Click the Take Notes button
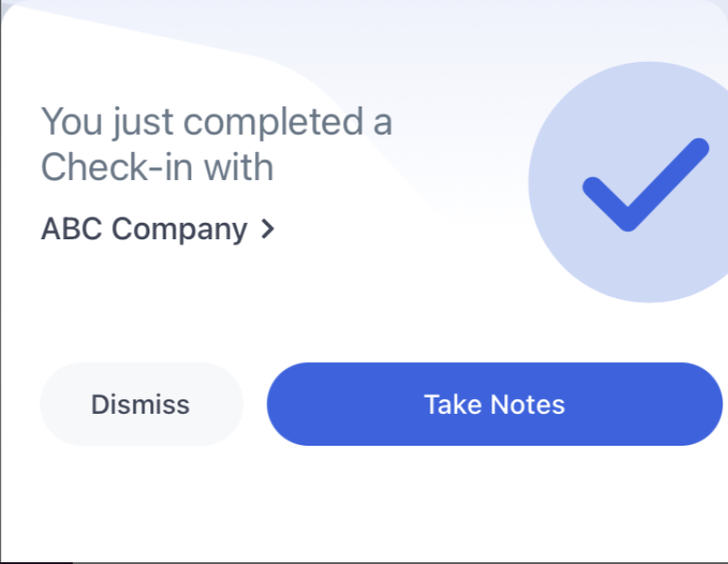The height and width of the screenshot is (564, 728). pyautogui.click(x=494, y=404)
